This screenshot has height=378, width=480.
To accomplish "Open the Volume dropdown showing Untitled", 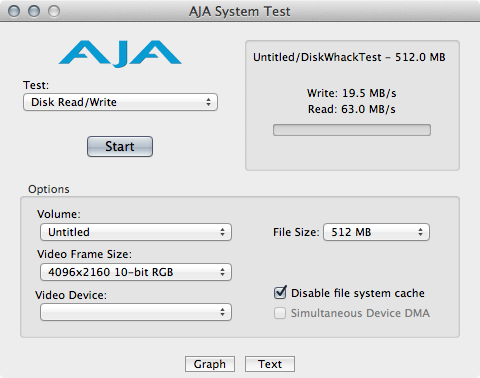I will 136,232.
